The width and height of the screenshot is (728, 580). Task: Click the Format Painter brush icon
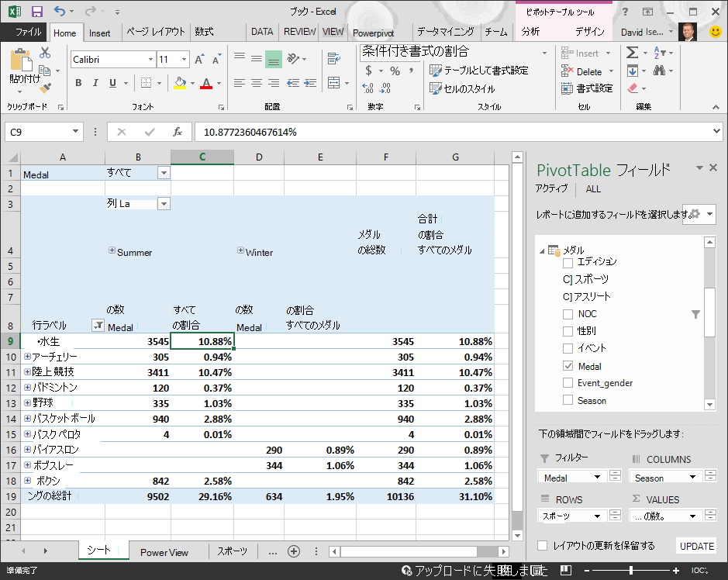point(45,88)
